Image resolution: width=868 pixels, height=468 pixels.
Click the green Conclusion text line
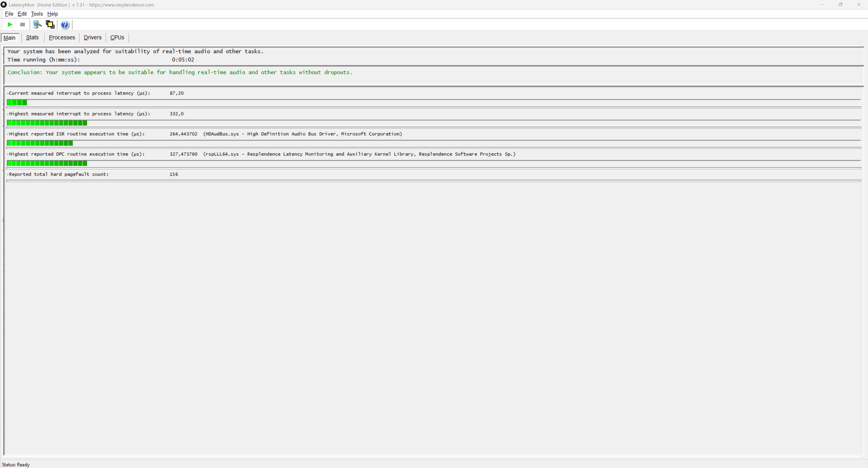click(x=180, y=72)
